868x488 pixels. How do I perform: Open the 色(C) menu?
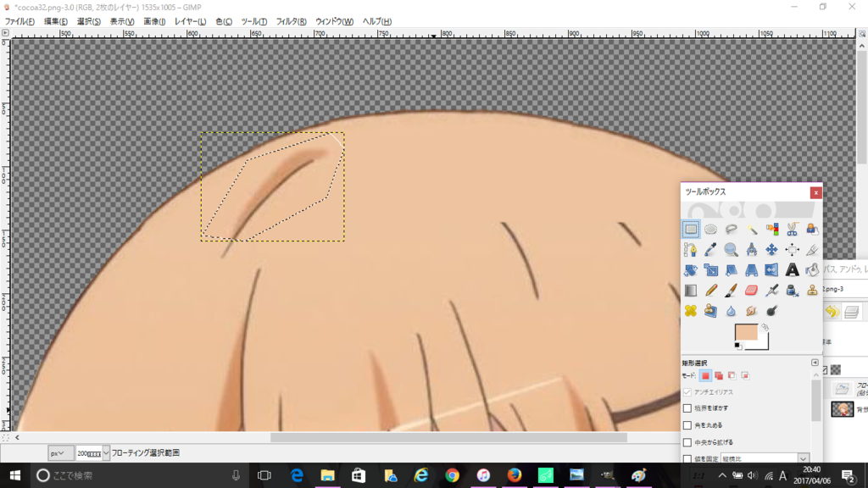click(x=224, y=21)
